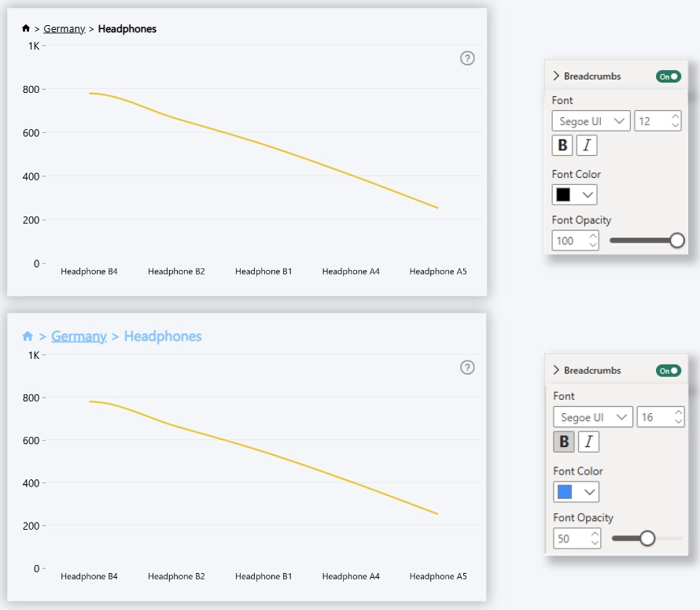
Task: Click Headphone B4 label in the bottom chart
Action: [89, 576]
